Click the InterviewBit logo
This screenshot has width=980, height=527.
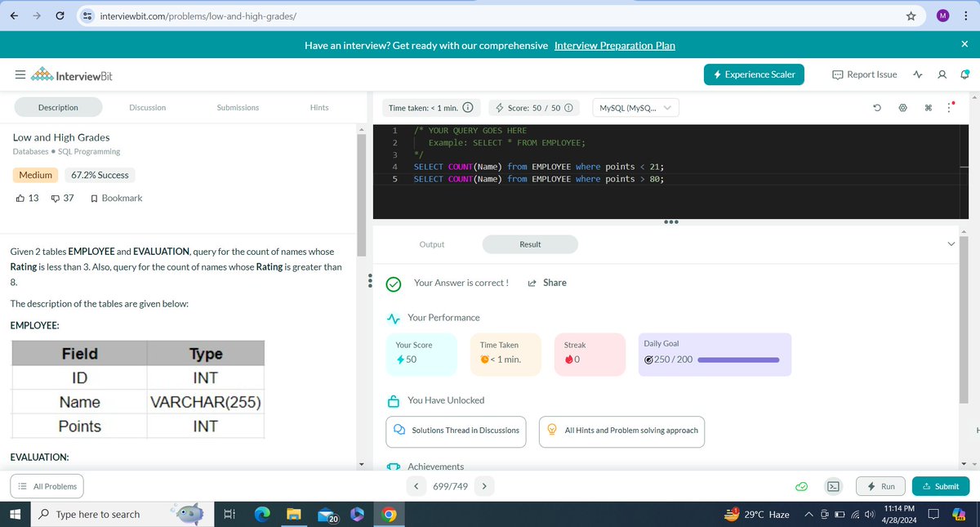(72, 76)
